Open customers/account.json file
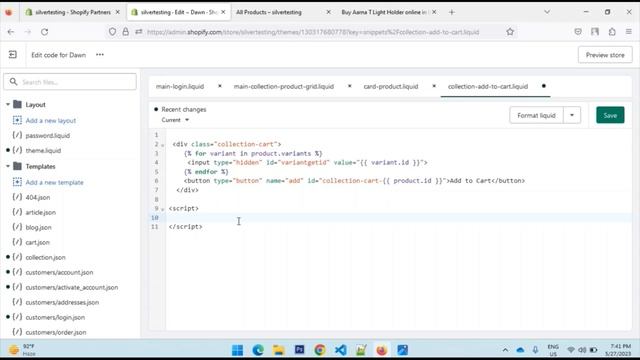 pos(59,272)
